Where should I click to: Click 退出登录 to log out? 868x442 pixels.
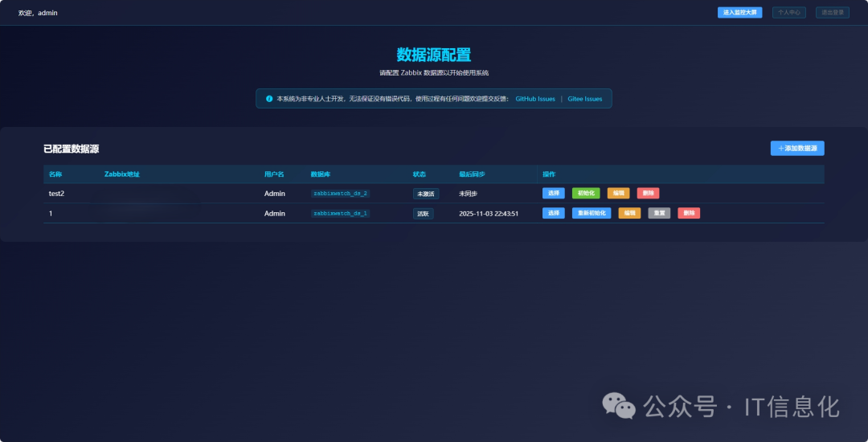click(x=833, y=12)
